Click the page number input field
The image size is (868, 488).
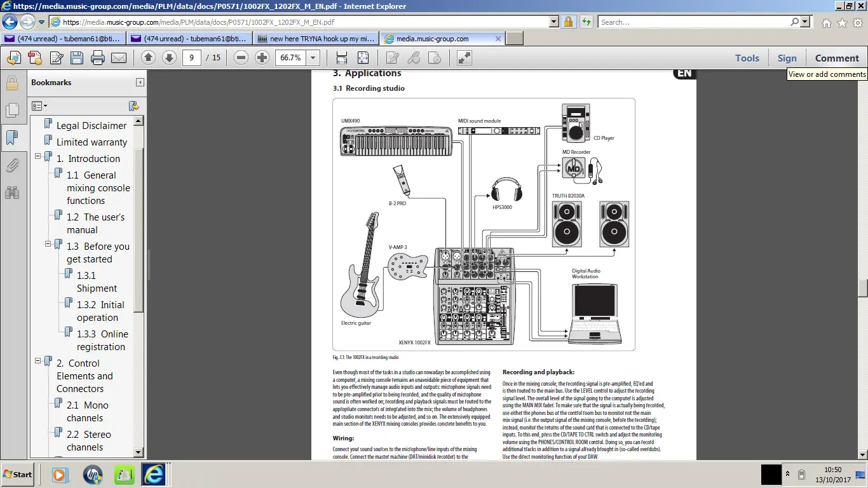191,58
